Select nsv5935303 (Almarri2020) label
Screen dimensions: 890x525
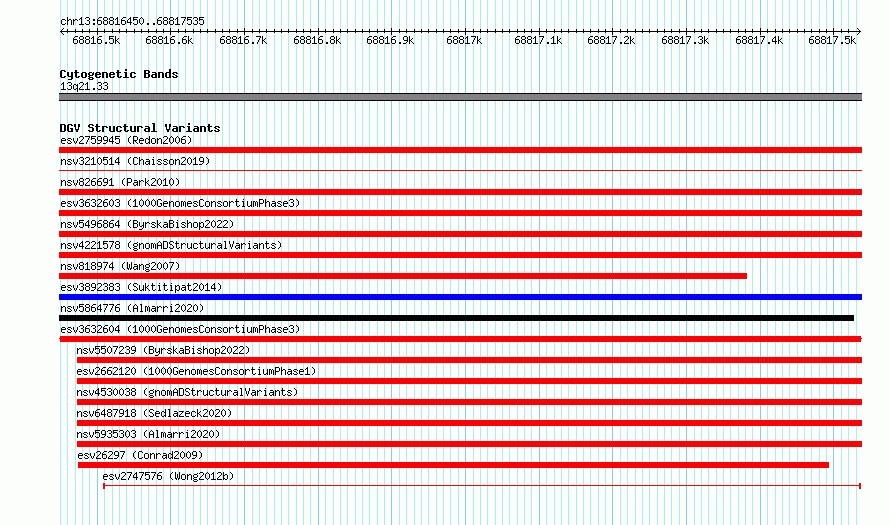pyautogui.click(x=148, y=434)
